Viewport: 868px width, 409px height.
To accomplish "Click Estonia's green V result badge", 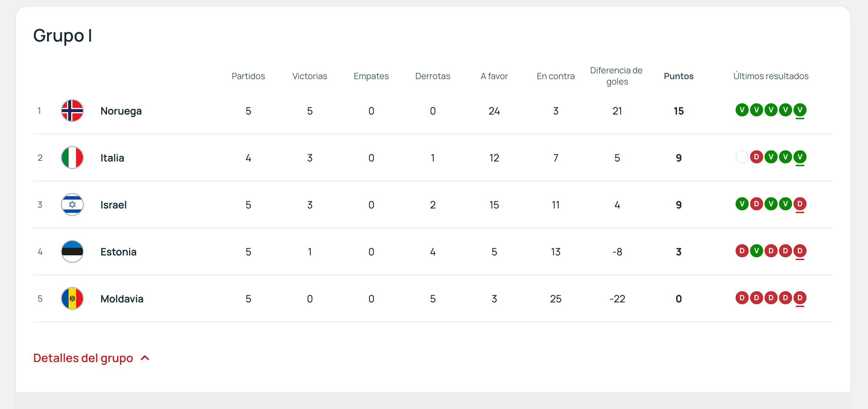I will 756,251.
